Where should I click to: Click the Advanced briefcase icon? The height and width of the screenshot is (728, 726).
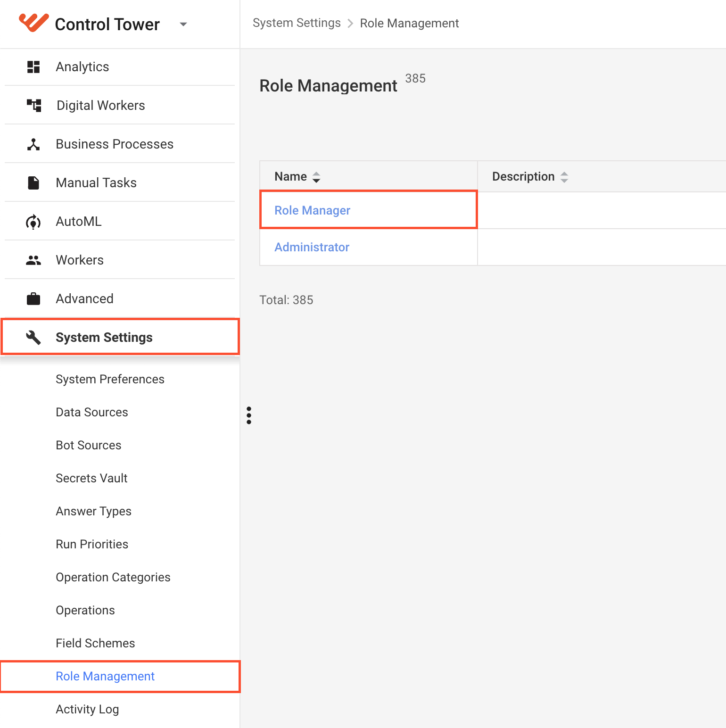pos(33,299)
